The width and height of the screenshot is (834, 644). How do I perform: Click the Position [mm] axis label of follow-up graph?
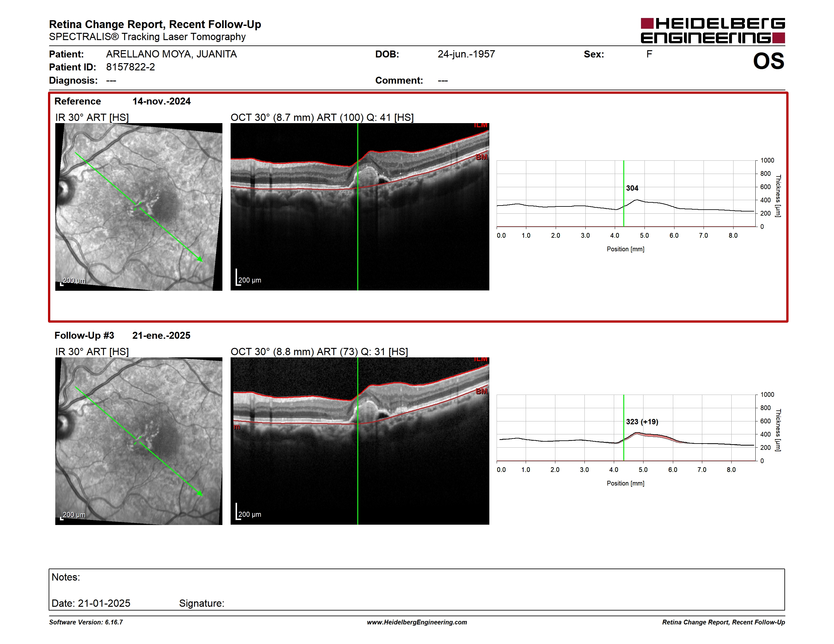point(625,483)
